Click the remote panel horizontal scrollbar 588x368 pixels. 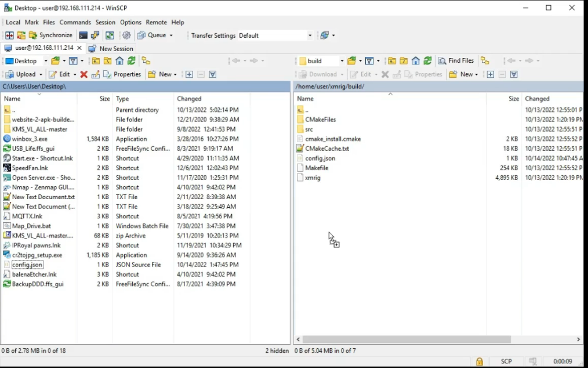pos(406,339)
